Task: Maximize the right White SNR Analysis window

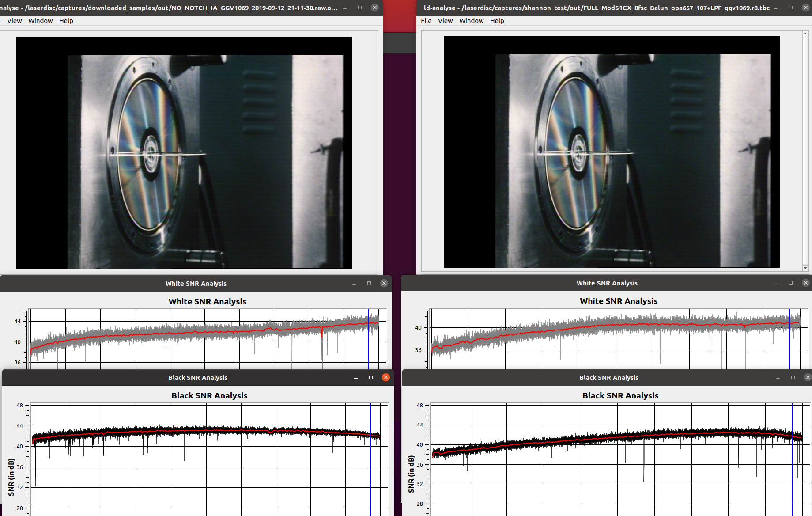Action: pyautogui.click(x=790, y=283)
